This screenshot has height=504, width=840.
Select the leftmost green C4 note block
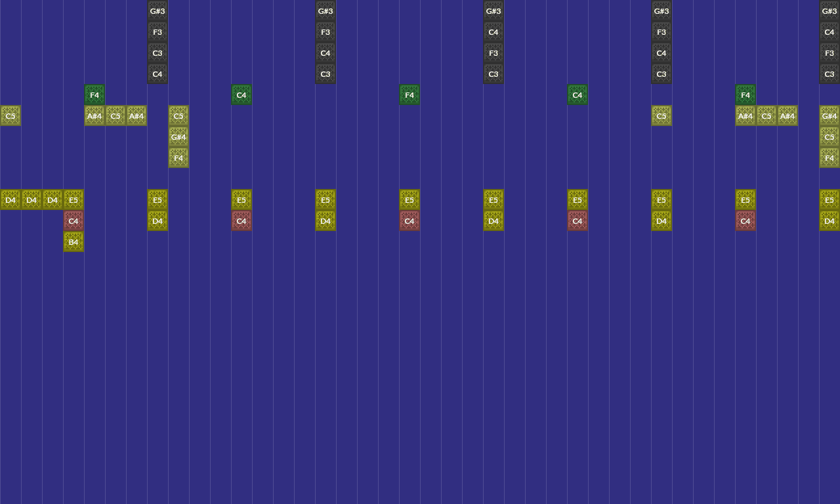(x=241, y=95)
